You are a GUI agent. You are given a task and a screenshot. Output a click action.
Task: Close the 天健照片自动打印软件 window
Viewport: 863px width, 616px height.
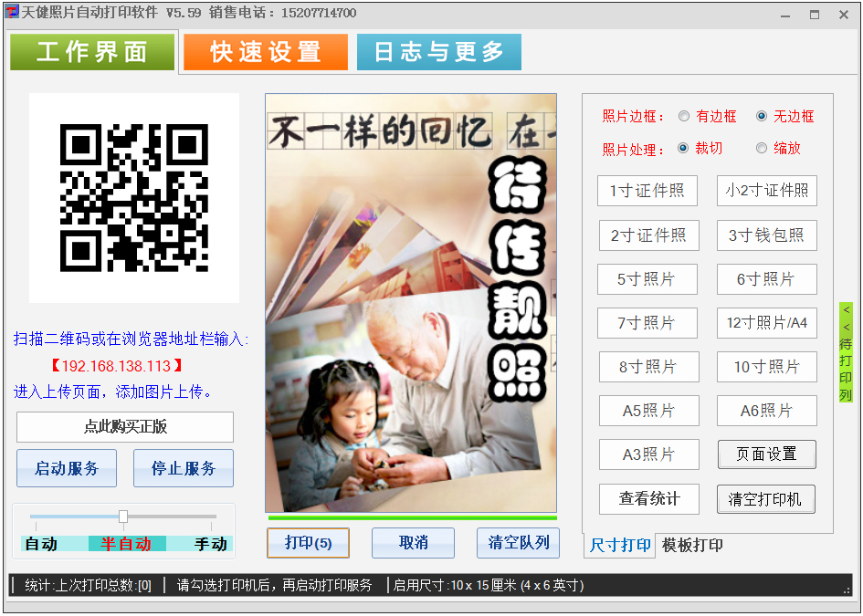tap(844, 15)
